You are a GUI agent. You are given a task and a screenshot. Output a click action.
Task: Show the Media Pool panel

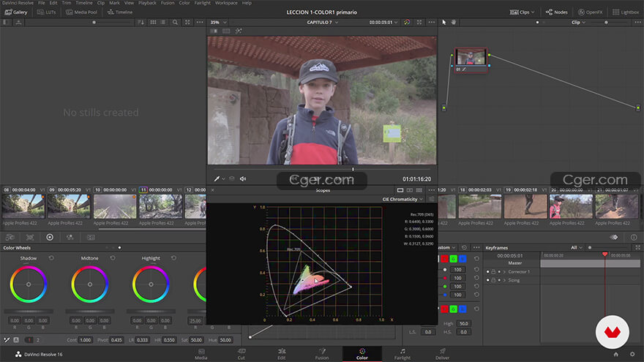tap(82, 12)
